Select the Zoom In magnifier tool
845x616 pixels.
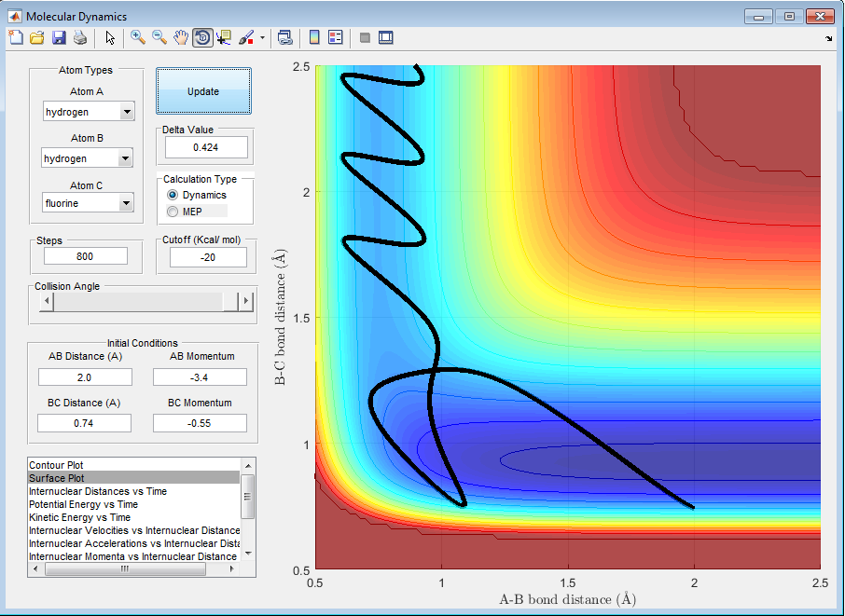click(x=138, y=37)
